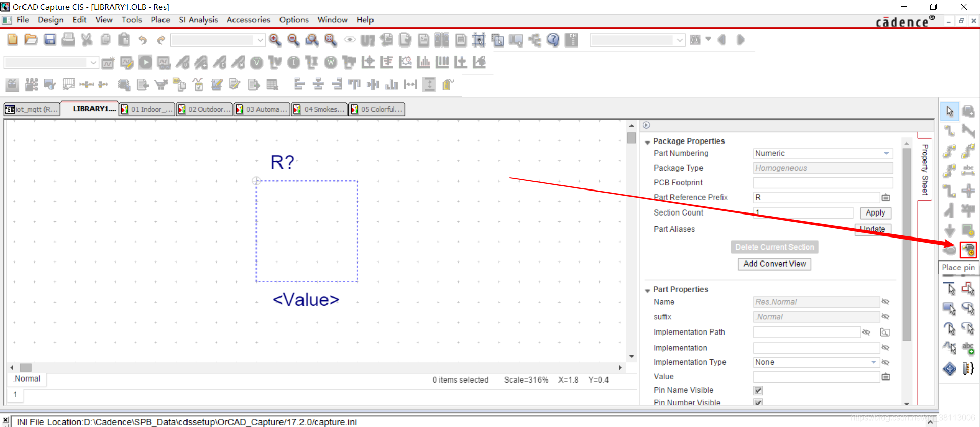Click the Zoom Out magnifier icon

[293, 40]
